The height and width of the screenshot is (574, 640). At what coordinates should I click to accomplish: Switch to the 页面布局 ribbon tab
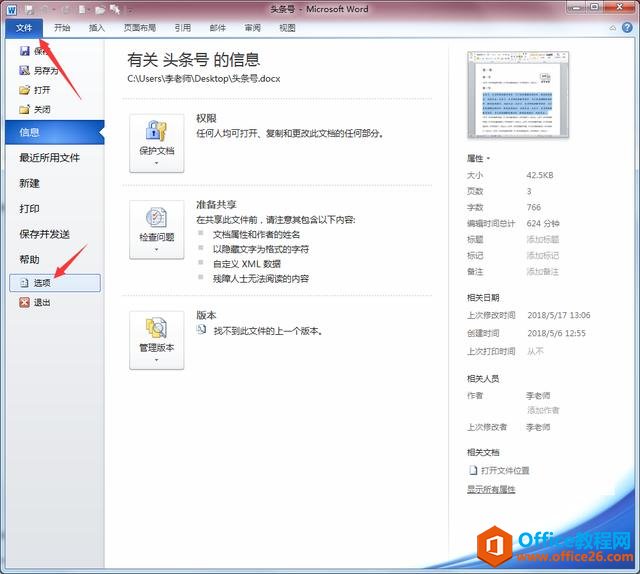click(x=140, y=28)
